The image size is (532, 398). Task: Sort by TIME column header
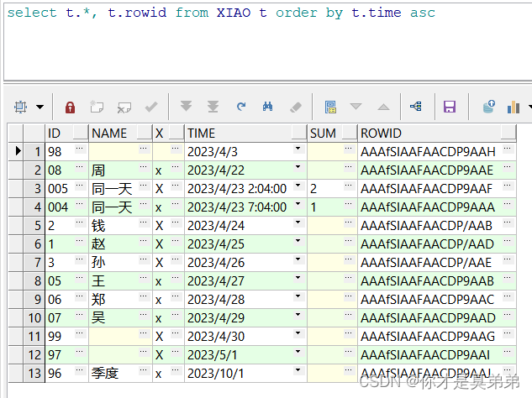coord(245,133)
